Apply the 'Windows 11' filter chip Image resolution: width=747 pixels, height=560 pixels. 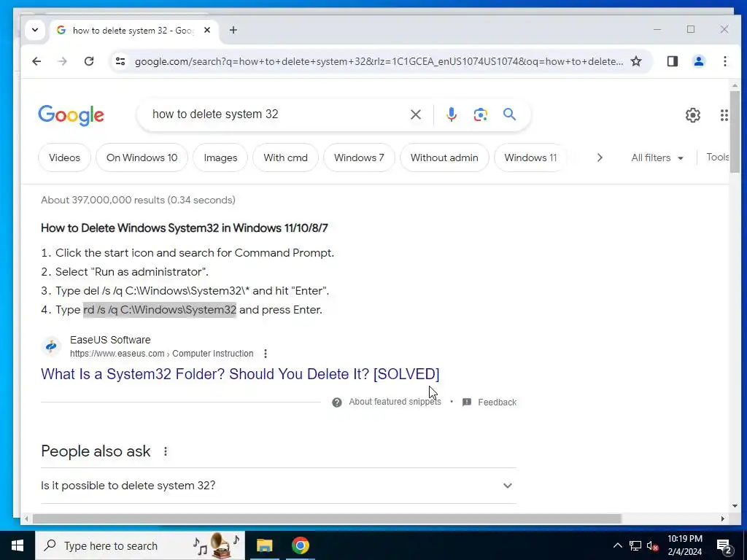pyautogui.click(x=530, y=157)
